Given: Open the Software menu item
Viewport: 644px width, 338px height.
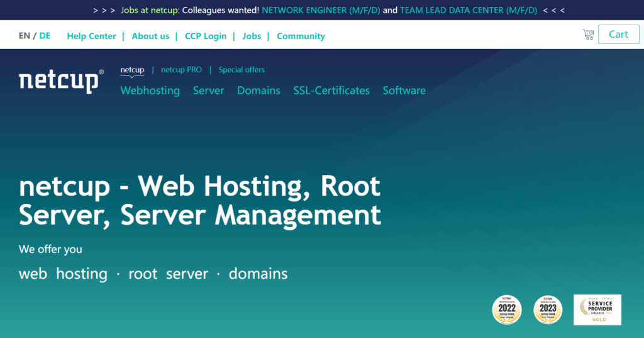Looking at the screenshot, I should click(x=404, y=91).
